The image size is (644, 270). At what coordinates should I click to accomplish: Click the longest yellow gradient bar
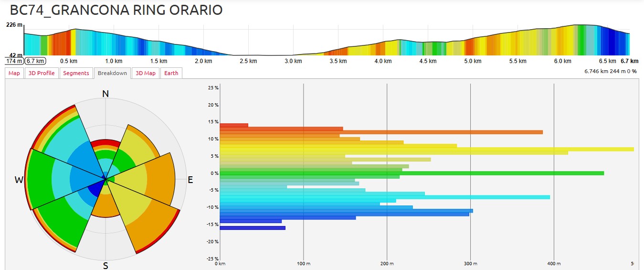[x=427, y=149]
